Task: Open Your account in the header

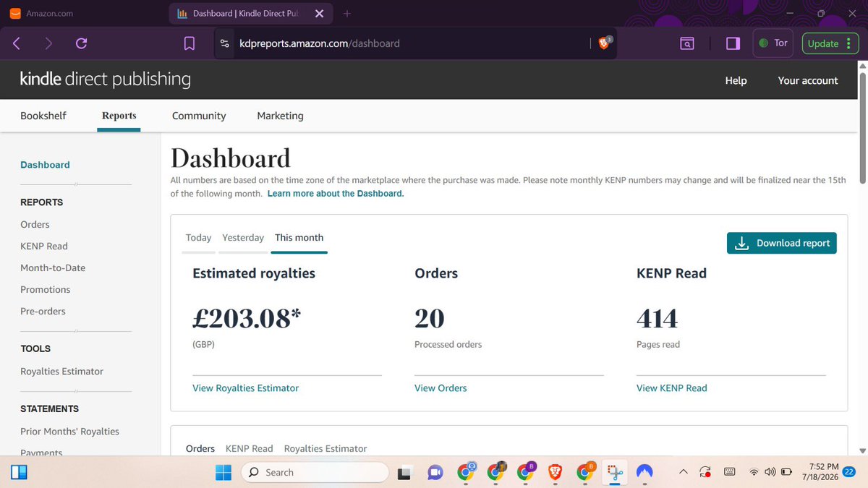Action: 808,80
